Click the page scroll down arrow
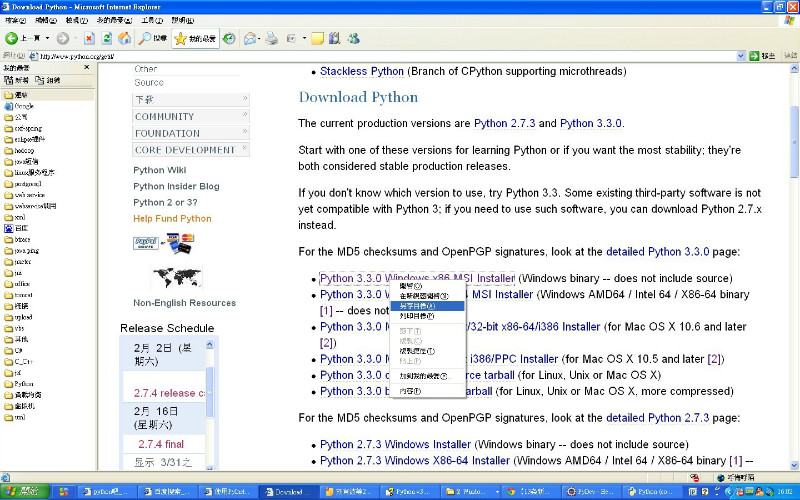 [794, 465]
